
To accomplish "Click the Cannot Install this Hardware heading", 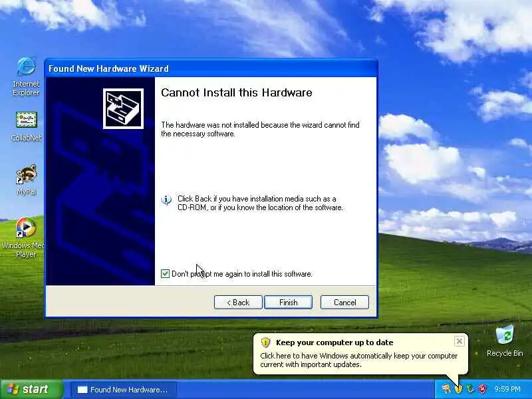I will click(237, 92).
